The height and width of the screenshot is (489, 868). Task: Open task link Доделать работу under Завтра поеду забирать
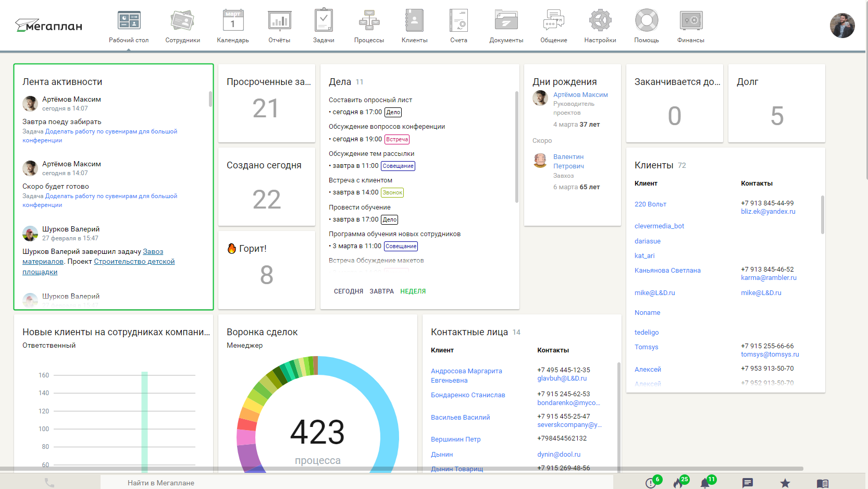click(x=100, y=136)
